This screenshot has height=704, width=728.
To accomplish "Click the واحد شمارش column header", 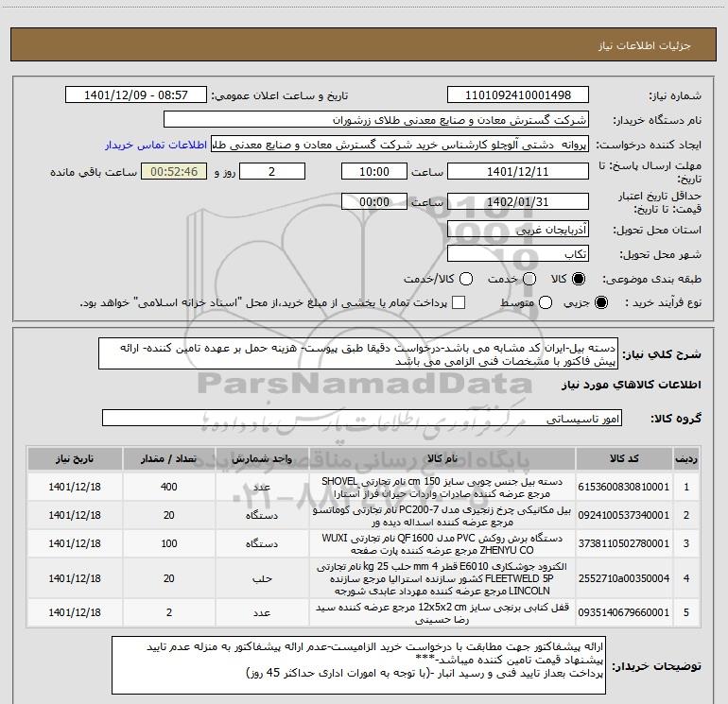I will point(262,459).
